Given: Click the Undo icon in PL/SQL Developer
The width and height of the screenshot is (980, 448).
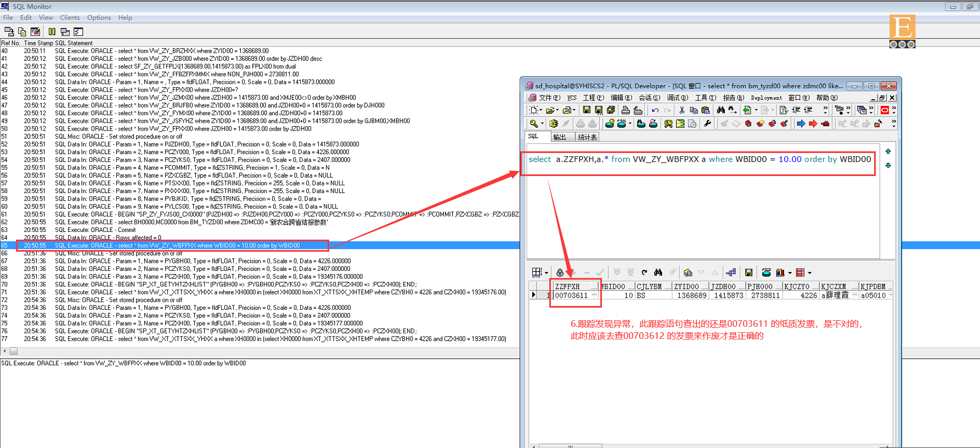Looking at the screenshot, I should click(655, 110).
